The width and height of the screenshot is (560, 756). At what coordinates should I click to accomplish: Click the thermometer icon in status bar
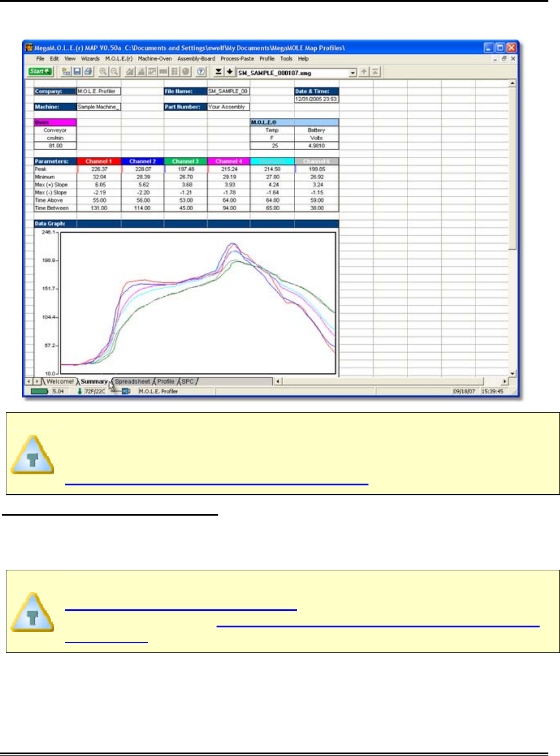tap(80, 391)
